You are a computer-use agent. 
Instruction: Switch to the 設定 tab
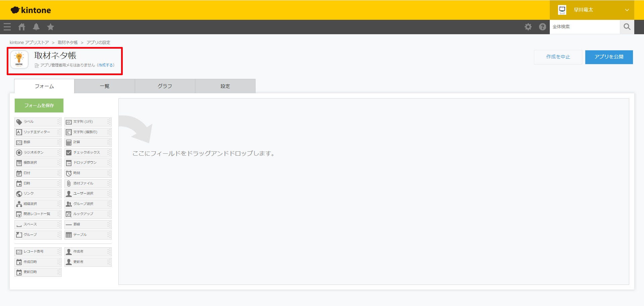point(225,86)
